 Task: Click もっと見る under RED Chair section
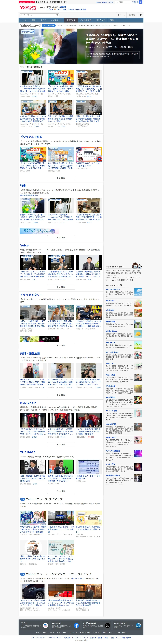tap(61, 444)
